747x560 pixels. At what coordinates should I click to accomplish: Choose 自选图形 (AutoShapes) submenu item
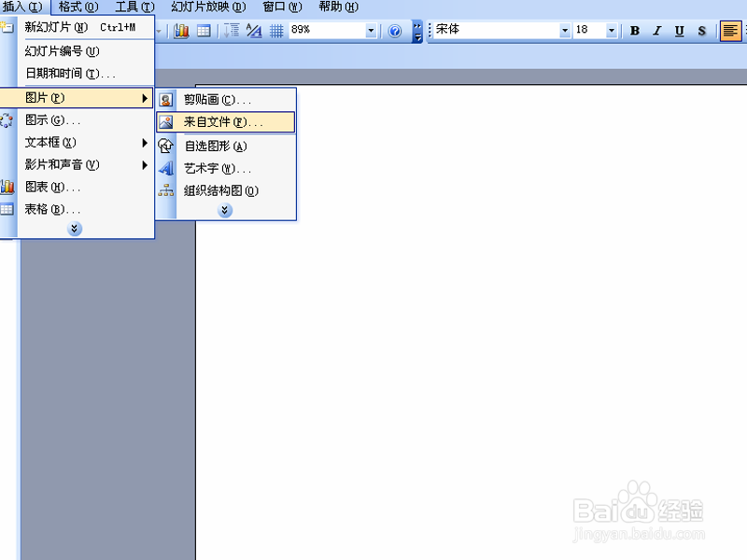[226, 146]
